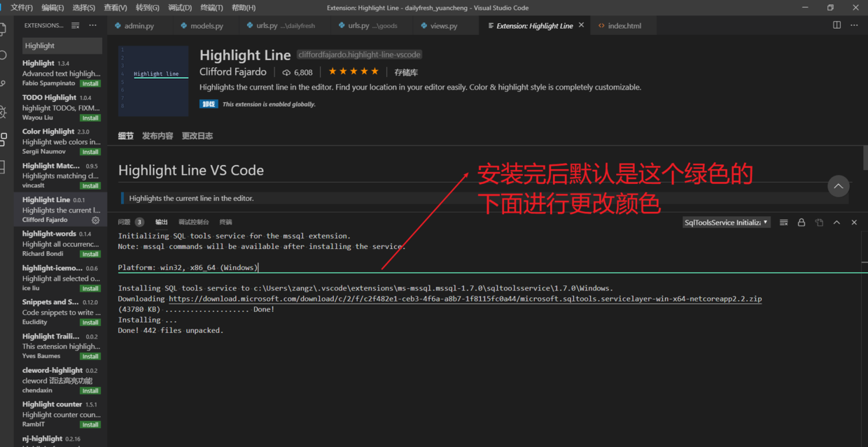Open the output channel SqlToolsService dropdown
The width and height of the screenshot is (868, 447).
(x=727, y=222)
